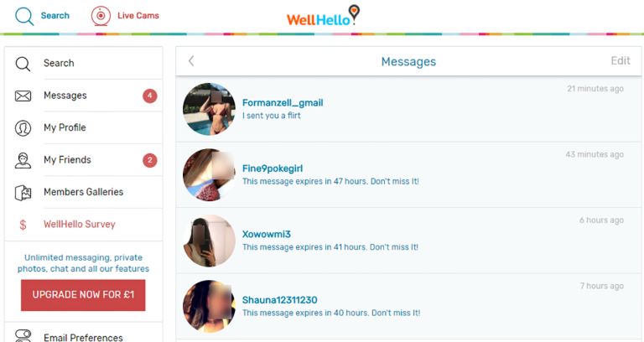644x342 pixels.
Task: Click the Xowowmi3 username link
Action: [x=266, y=234]
